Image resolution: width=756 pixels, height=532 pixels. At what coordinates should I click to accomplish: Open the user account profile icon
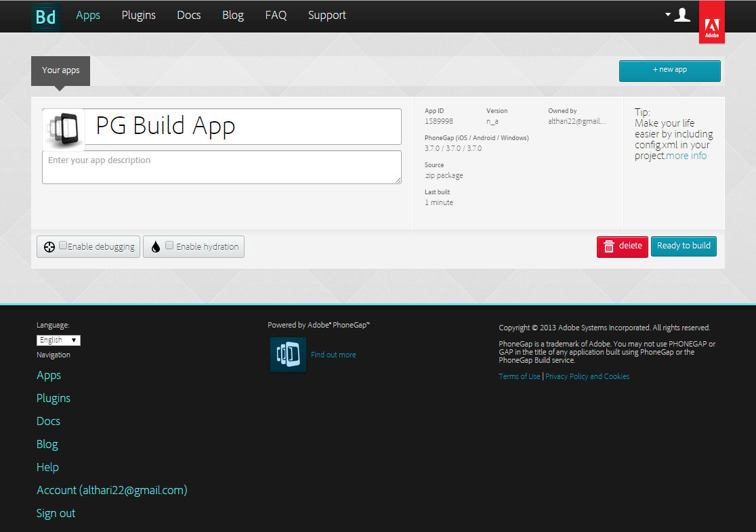(681, 15)
